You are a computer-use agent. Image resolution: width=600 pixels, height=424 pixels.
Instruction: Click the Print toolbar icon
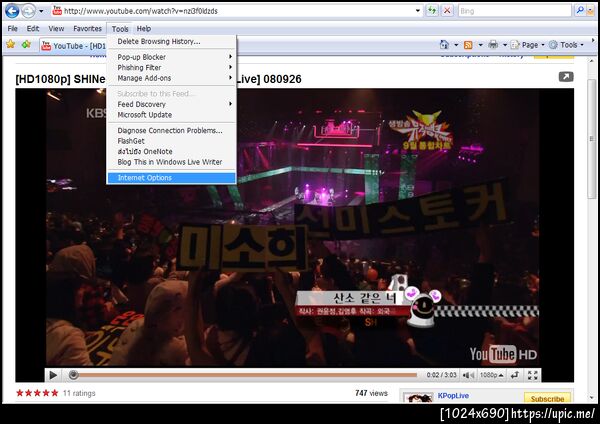(x=493, y=45)
